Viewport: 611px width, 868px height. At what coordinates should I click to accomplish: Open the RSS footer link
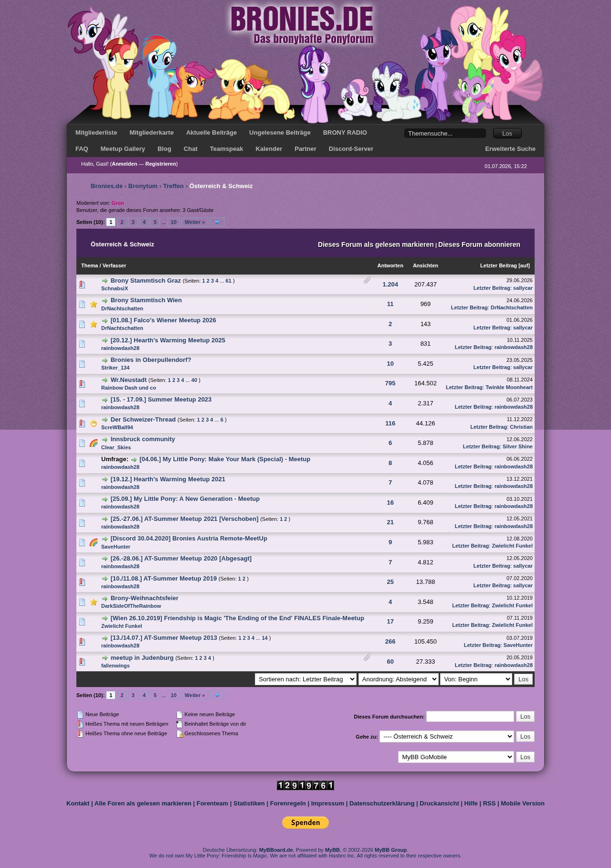pyautogui.click(x=489, y=803)
